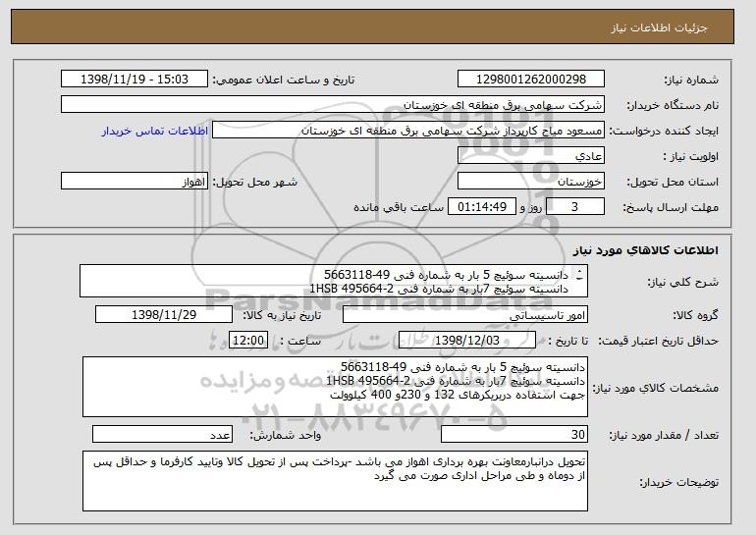
Task: Click the اولویت نیاز field showing عادی
Action: 531,156
